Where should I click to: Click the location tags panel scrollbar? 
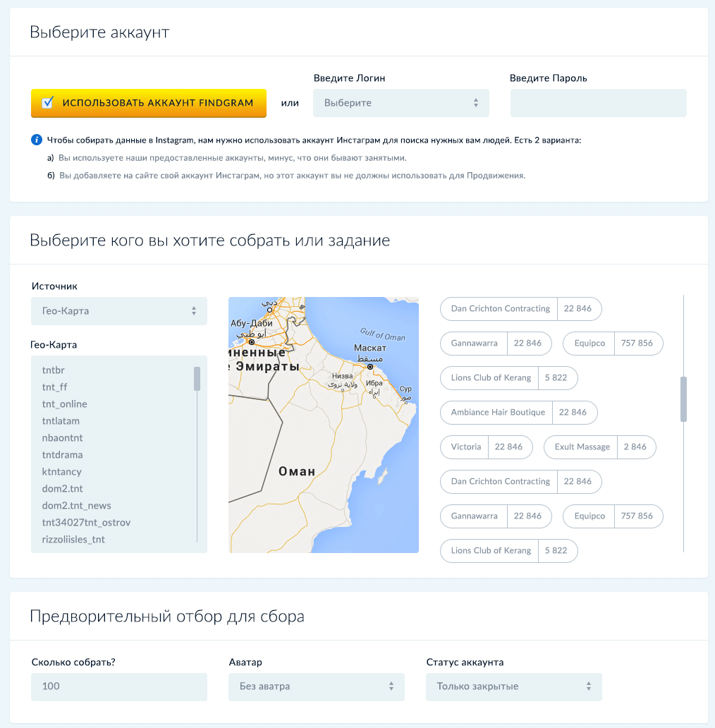coord(683,399)
